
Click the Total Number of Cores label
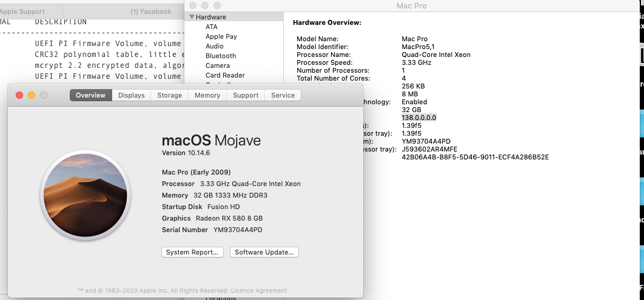[333, 78]
